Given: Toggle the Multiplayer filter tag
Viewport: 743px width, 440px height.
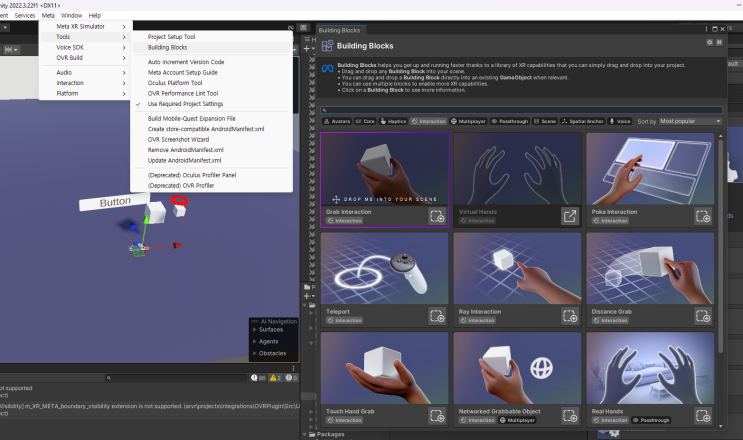Looking at the screenshot, I should point(468,121).
